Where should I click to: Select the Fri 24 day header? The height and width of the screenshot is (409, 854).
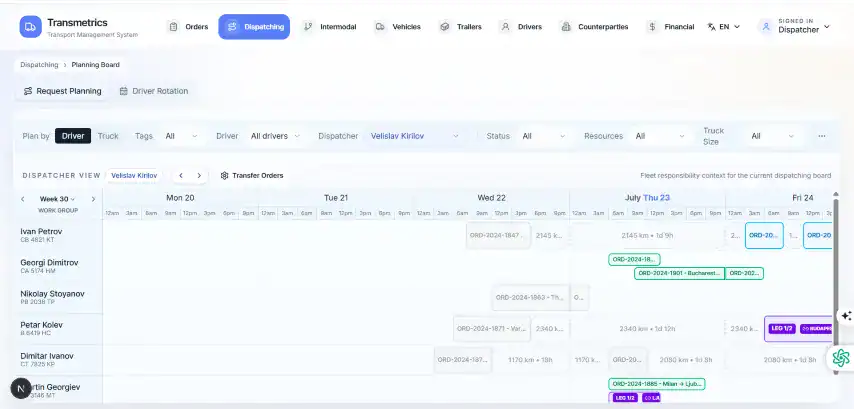pos(803,198)
